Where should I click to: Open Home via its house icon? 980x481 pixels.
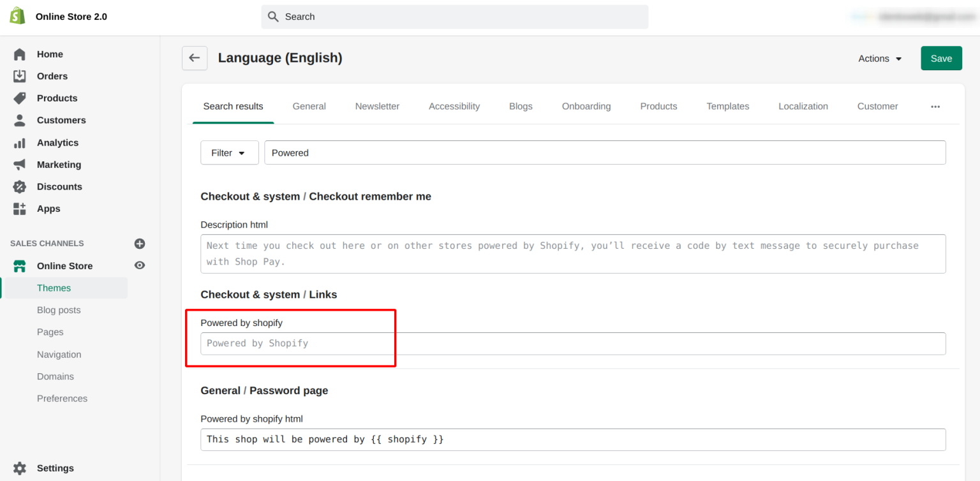pos(20,54)
